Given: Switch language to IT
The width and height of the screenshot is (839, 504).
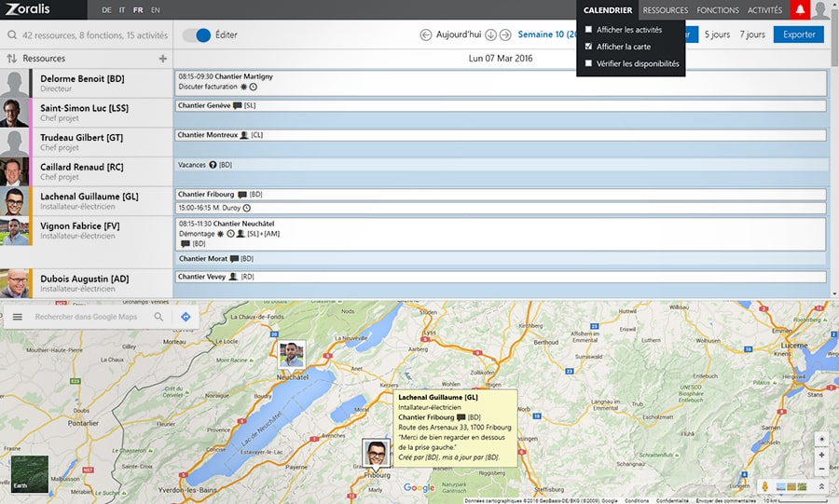Looking at the screenshot, I should [x=122, y=9].
